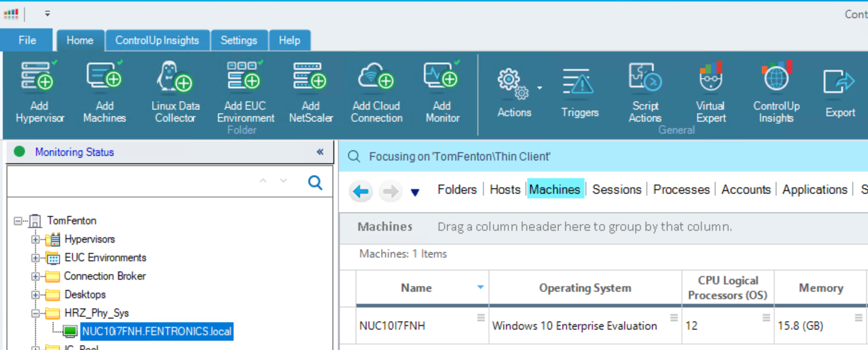Expand the Desktops folder
Screen dimensions: 868x350
pos(36,295)
